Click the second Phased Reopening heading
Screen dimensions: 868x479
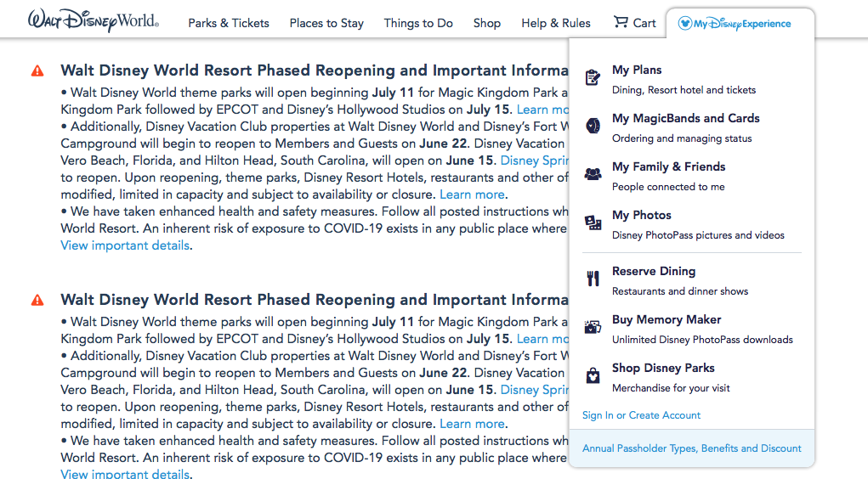(315, 301)
